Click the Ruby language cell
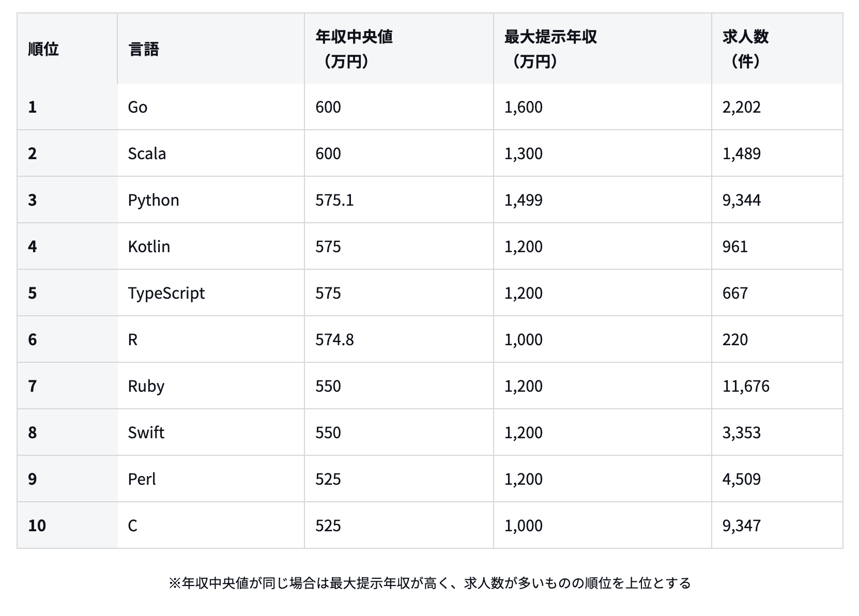The width and height of the screenshot is (859, 616). [x=146, y=386]
